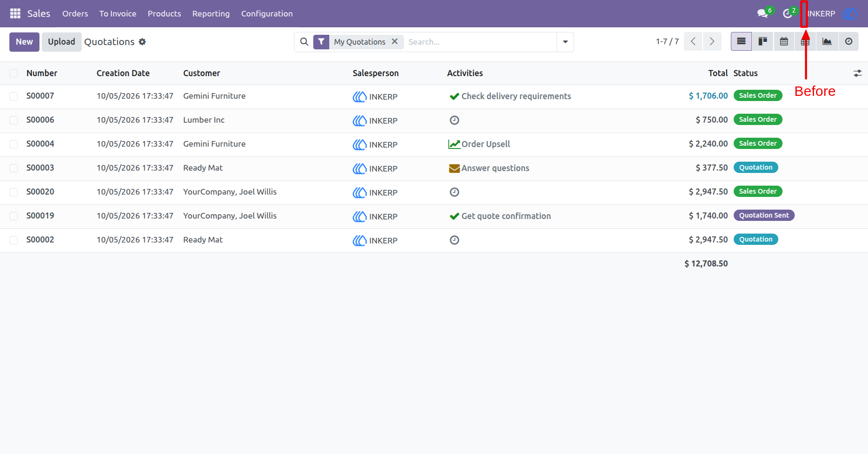Tick the checkbox for order S00003

point(14,168)
